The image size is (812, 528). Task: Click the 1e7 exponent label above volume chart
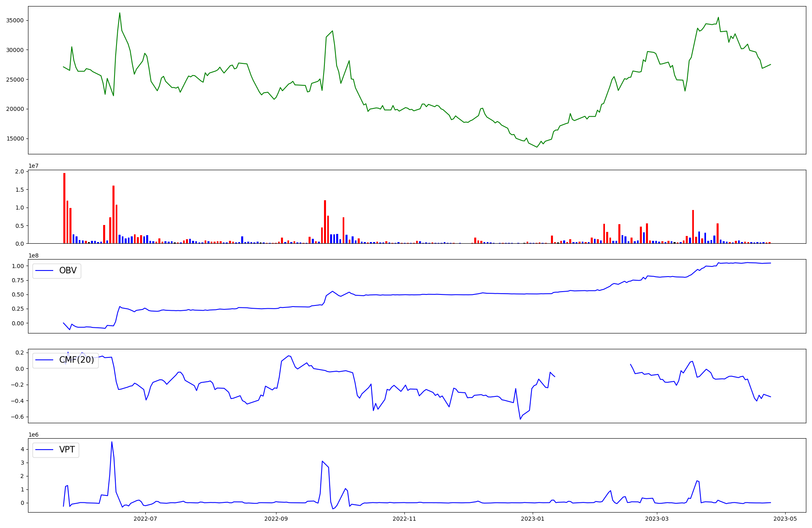pyautogui.click(x=33, y=166)
